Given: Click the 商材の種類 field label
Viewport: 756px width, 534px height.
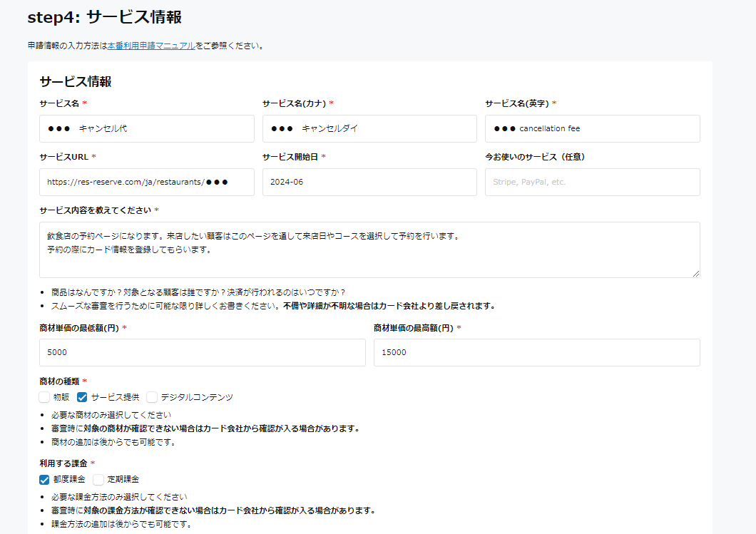Looking at the screenshot, I should point(60,381).
